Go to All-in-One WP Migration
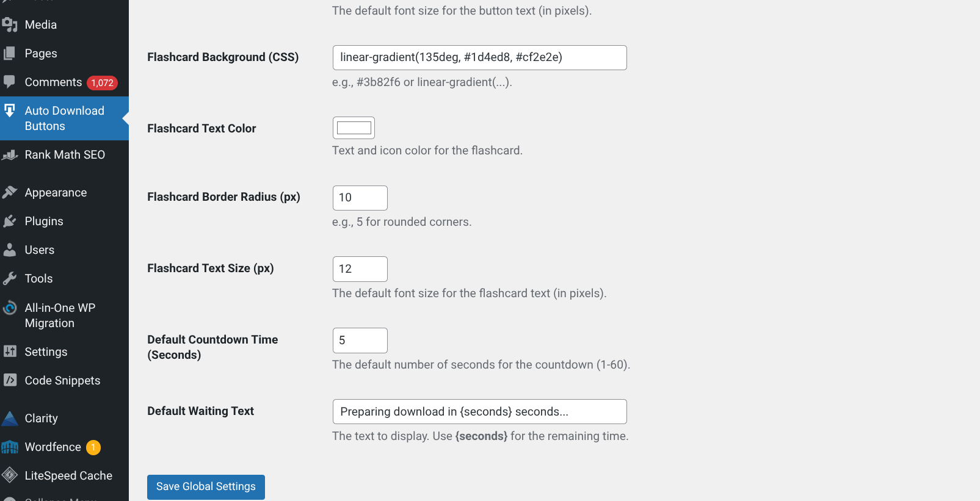The image size is (980, 501). pos(59,315)
